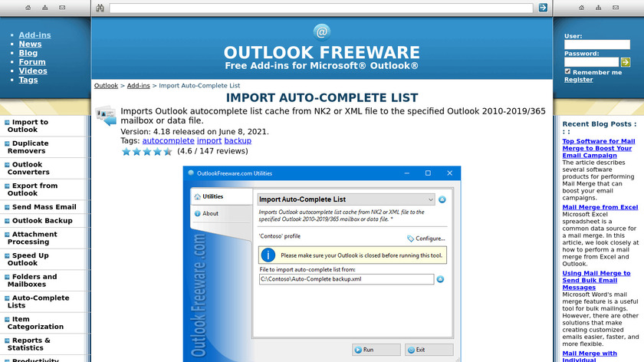Click the sitemap icon in top-left toolbar
Screen dimensions: 644x362
44,8
